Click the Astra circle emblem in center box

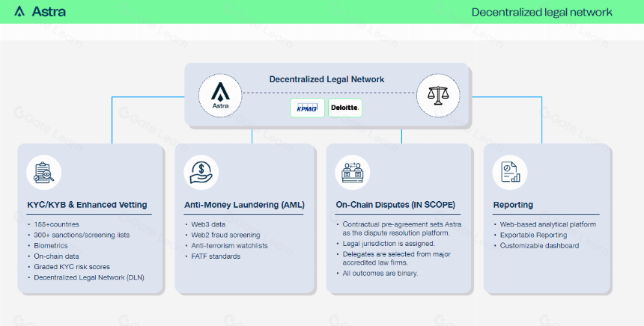220,96
